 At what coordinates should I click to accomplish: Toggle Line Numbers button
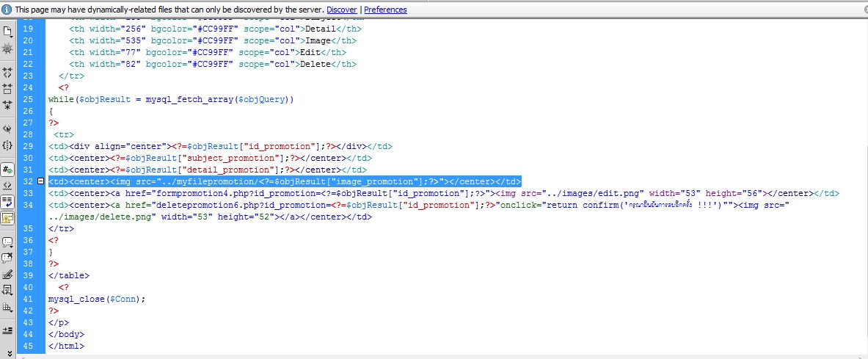pos(8,169)
